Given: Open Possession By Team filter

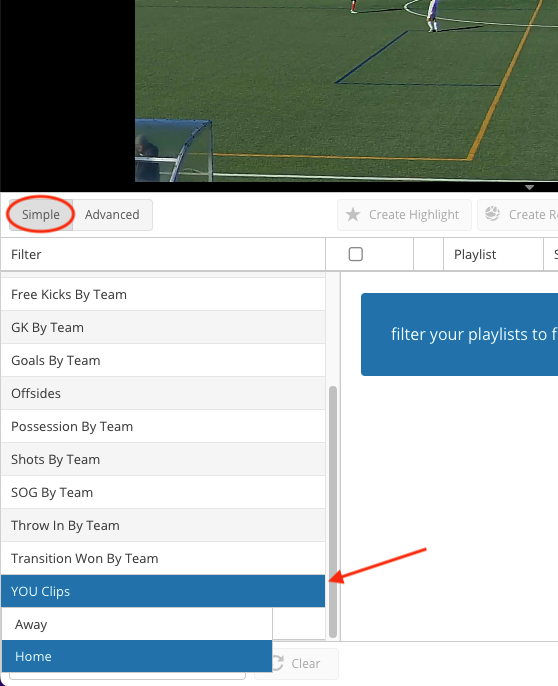Looking at the screenshot, I should [x=163, y=427].
